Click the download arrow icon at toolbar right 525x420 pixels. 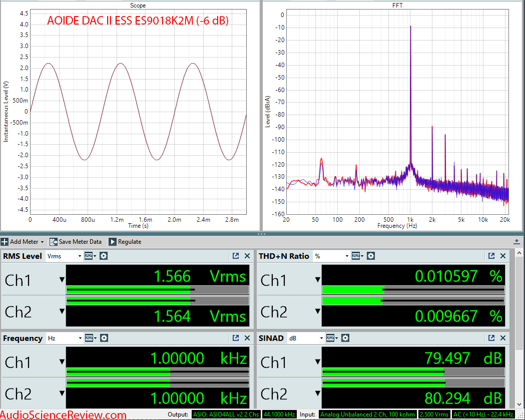pos(516,241)
